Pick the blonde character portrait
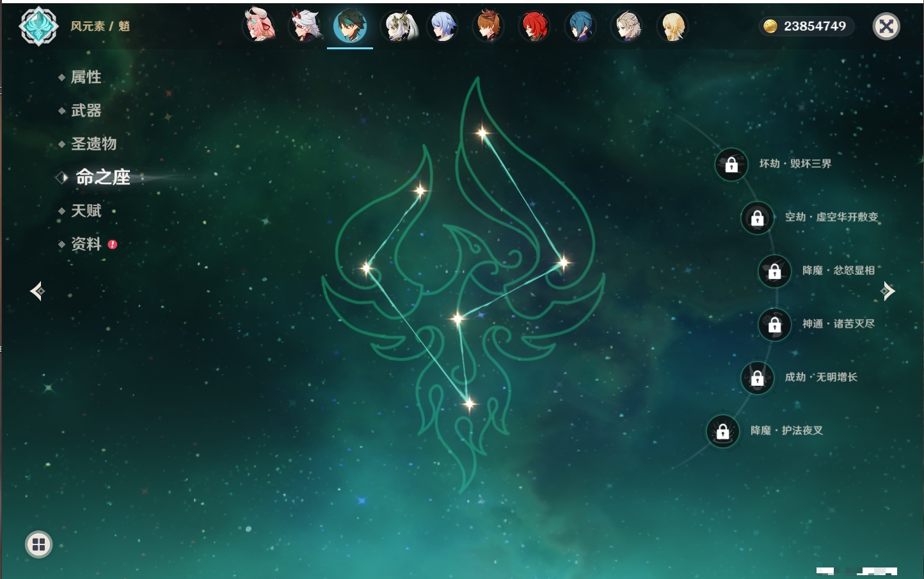 coord(673,26)
